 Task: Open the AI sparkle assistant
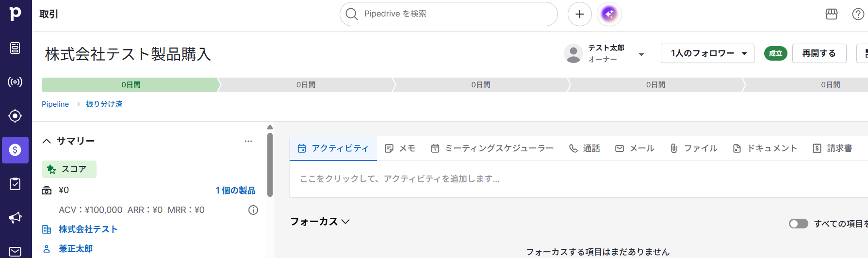(609, 14)
